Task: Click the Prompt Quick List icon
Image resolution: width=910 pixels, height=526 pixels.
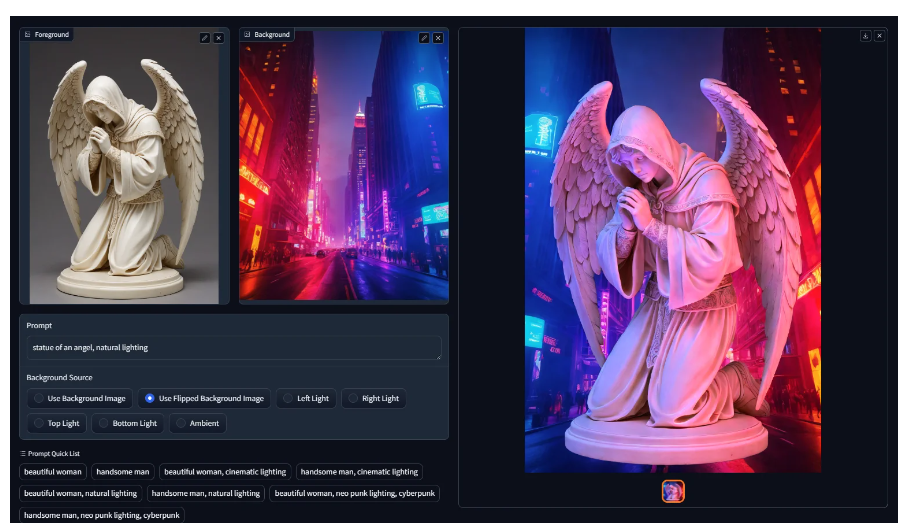Action: coord(23,453)
